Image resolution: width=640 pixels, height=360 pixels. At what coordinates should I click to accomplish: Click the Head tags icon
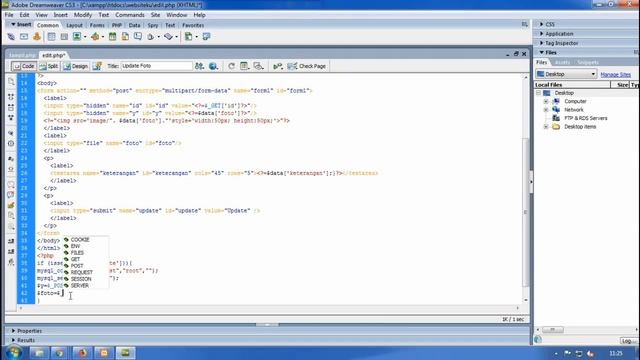point(151,37)
